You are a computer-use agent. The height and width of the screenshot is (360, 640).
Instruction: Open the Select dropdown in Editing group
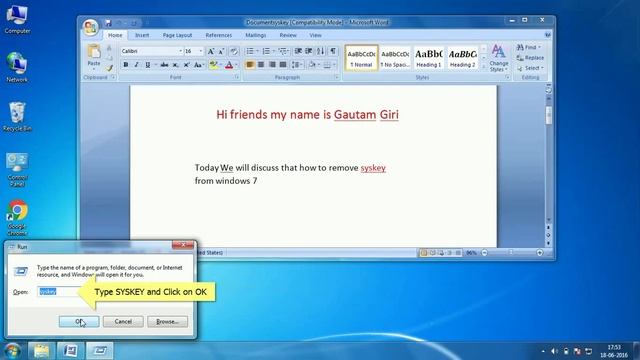(530, 68)
